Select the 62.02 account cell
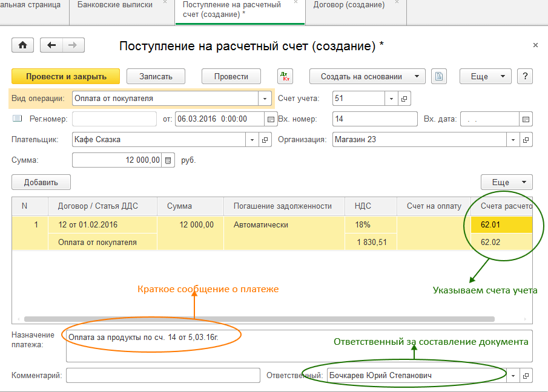 [x=501, y=242]
